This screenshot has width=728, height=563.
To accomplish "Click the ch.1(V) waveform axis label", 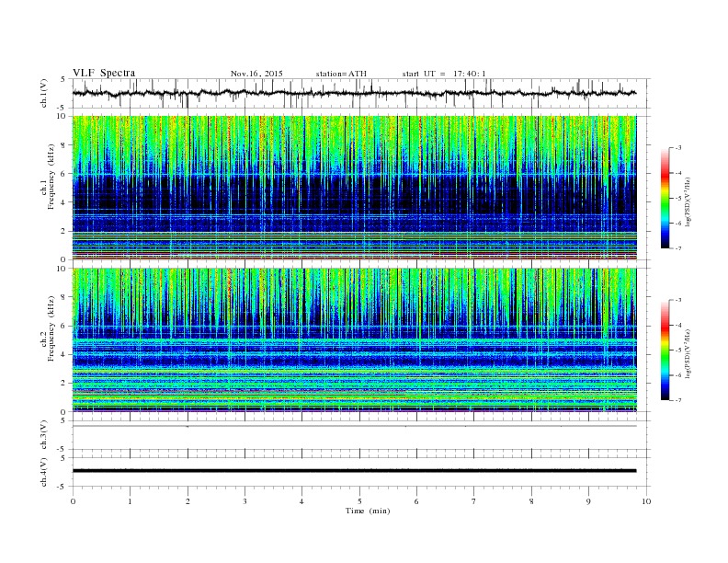I will [44, 93].
